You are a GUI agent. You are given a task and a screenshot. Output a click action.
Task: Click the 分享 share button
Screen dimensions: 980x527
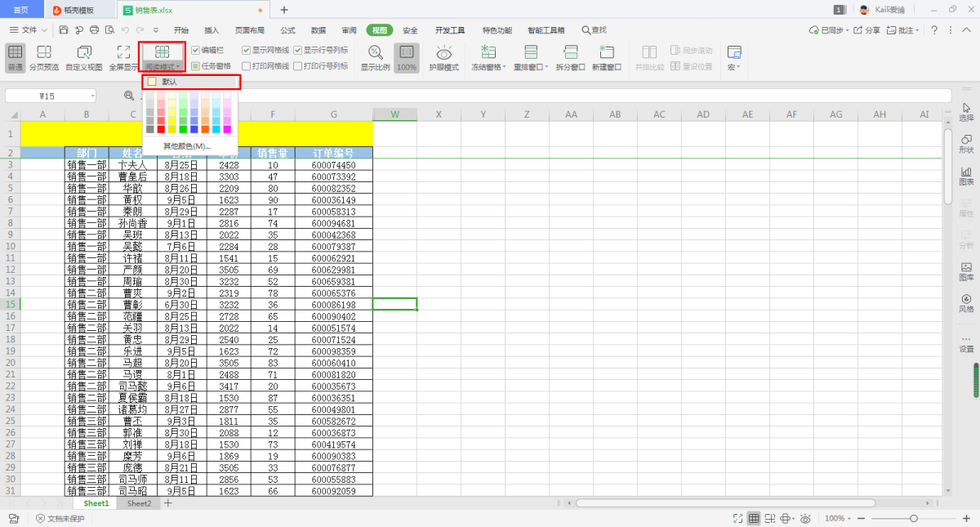point(867,30)
